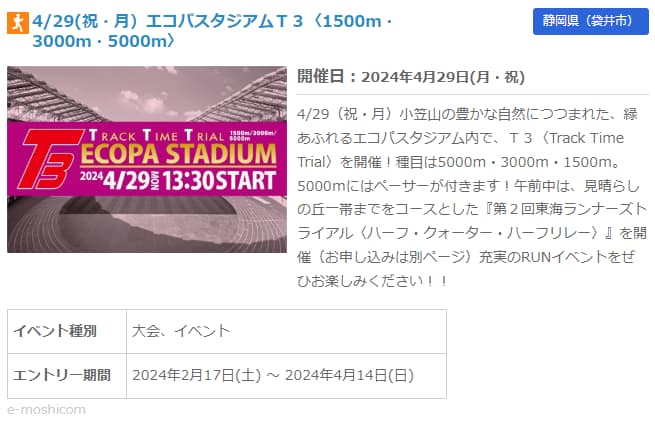Screen dimensions: 655x421
Task: Click the entry period date range
Action: click(272, 376)
